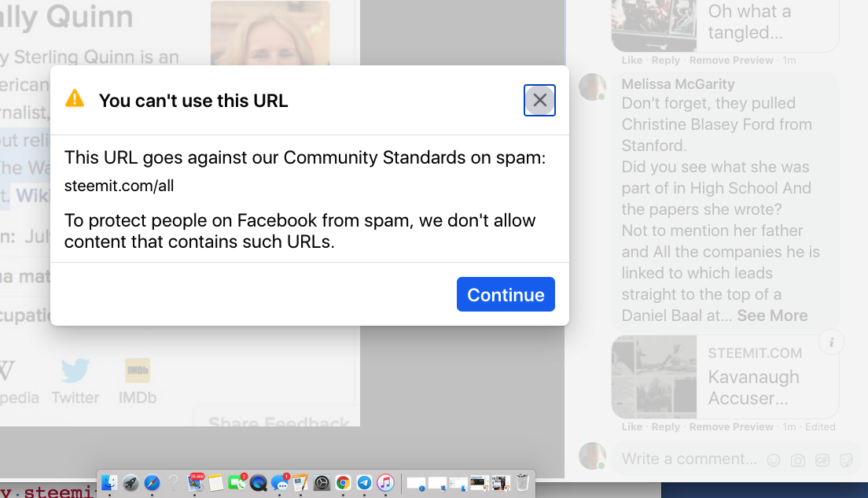The image size is (868, 498).
Task: Open FaceTime with badge 2
Action: coord(237,482)
